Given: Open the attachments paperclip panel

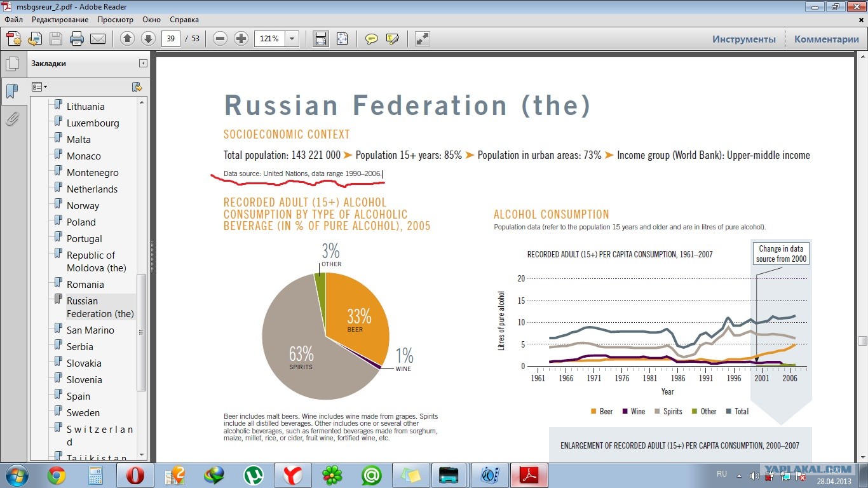Looking at the screenshot, I should point(13,118).
